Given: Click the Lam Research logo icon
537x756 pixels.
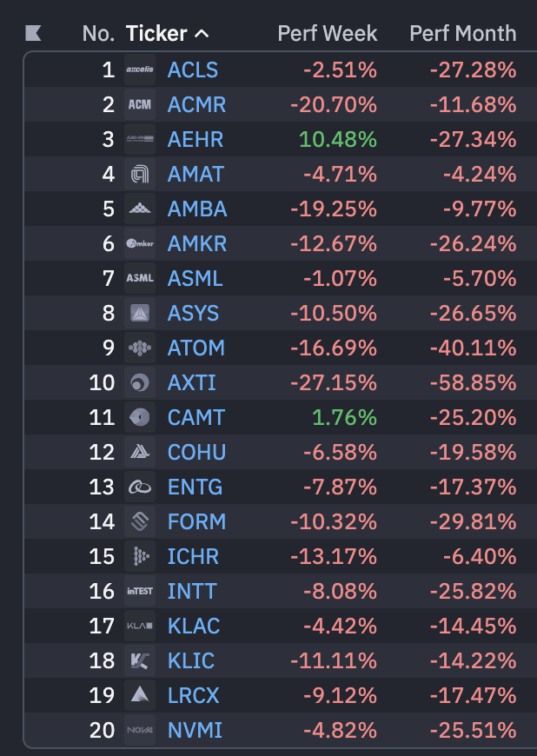Looking at the screenshot, I should tap(140, 695).
